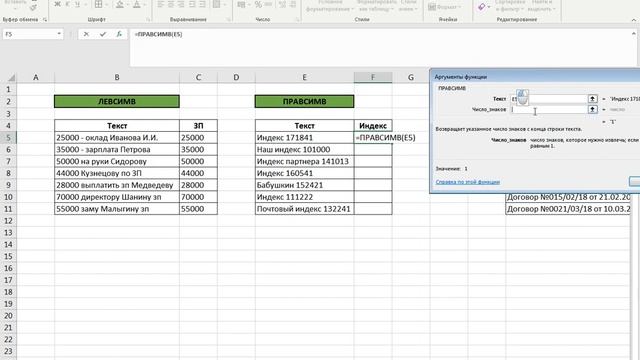The height and width of the screenshot is (360, 640).
Task: Click the Число_знаков argument field
Action: point(549,109)
